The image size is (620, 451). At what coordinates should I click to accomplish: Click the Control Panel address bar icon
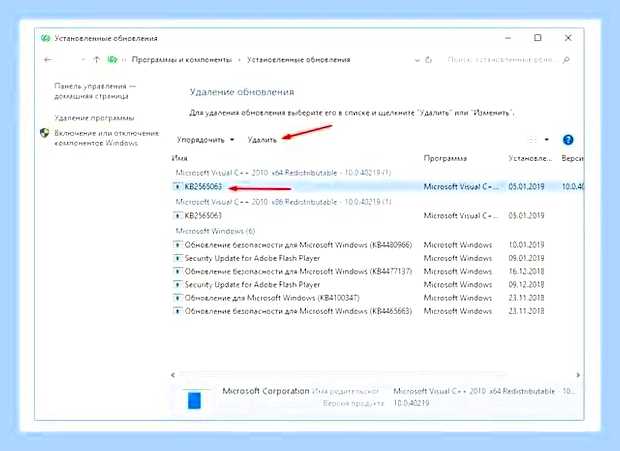[112, 60]
